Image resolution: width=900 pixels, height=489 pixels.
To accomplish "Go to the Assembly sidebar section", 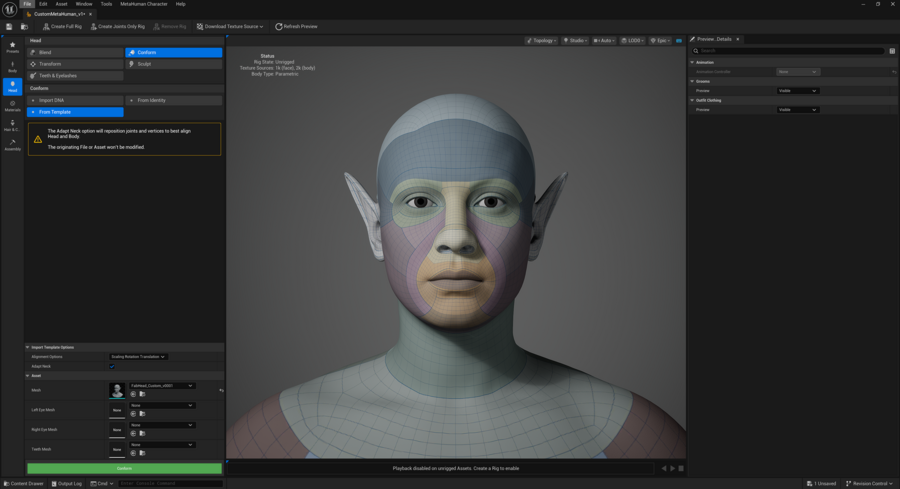I will 12,145.
